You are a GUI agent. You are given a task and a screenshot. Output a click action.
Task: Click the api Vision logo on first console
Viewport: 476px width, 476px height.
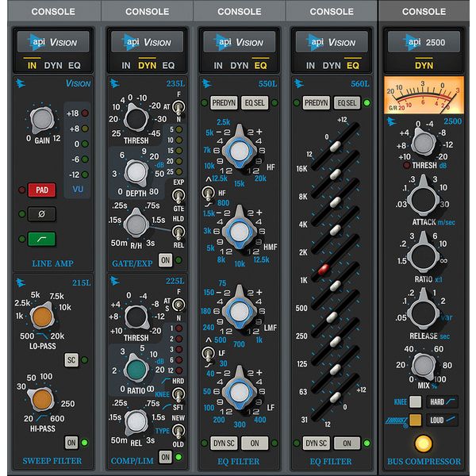point(53,42)
